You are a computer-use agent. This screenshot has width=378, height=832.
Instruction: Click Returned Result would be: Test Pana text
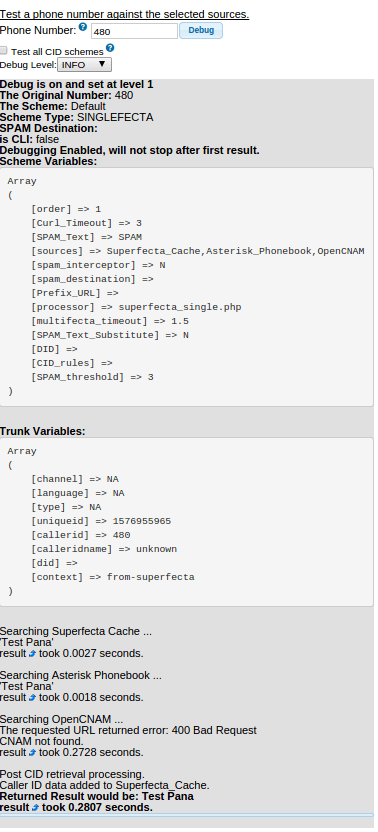(97, 796)
